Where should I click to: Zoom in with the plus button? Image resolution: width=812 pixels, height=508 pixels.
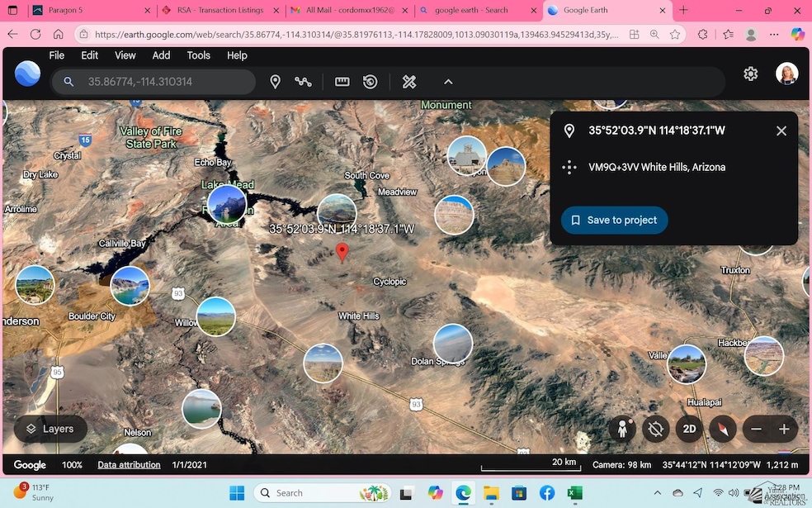point(784,429)
